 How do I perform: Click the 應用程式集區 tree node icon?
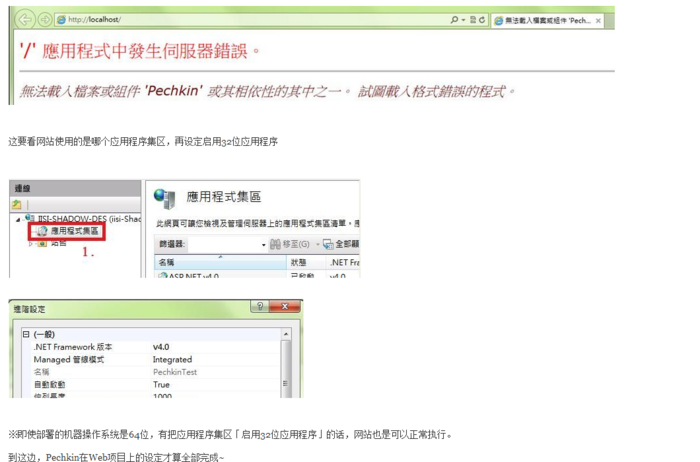click(x=42, y=231)
